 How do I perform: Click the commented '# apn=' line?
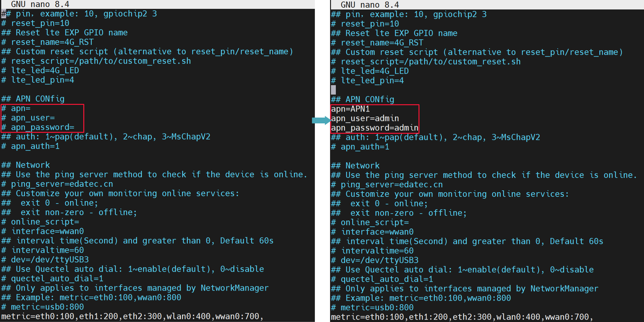pos(16,108)
